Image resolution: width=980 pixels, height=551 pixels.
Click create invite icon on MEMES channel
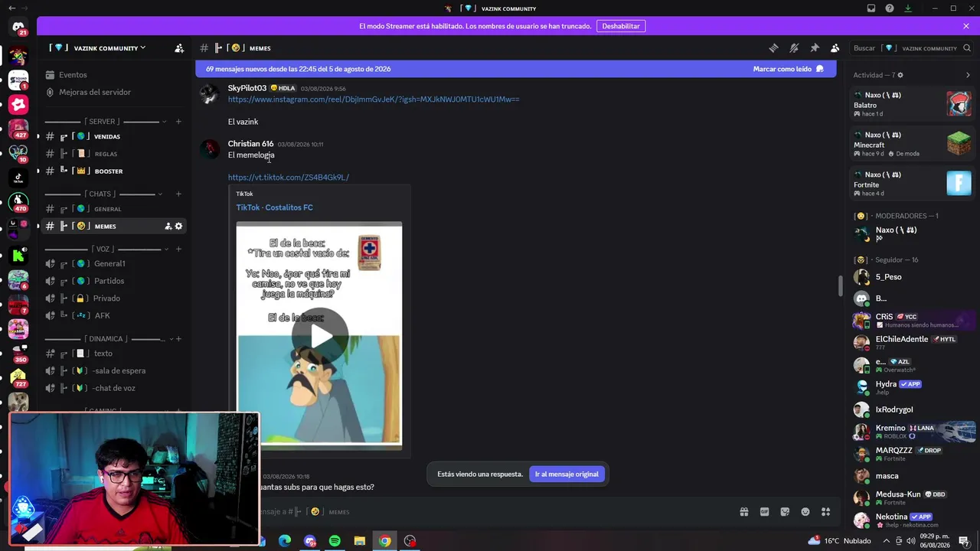pyautogui.click(x=168, y=227)
